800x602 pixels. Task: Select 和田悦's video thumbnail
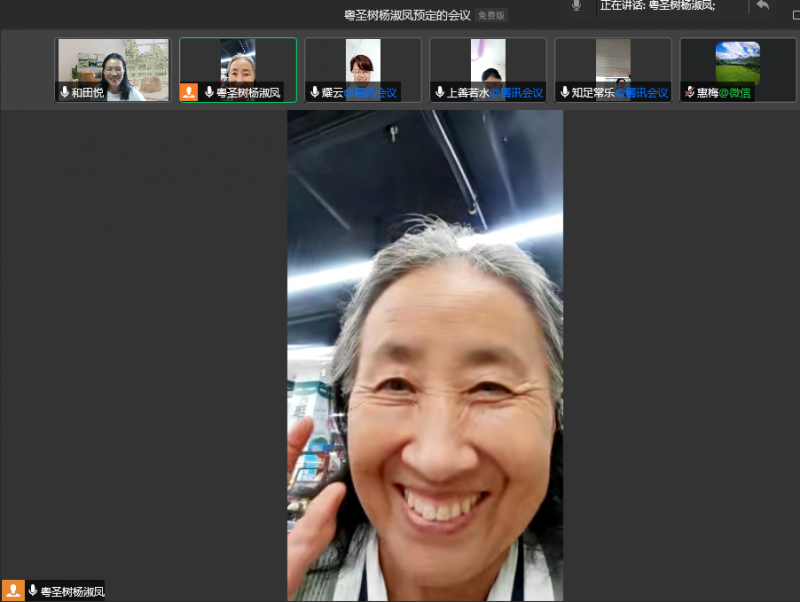[x=112, y=62]
